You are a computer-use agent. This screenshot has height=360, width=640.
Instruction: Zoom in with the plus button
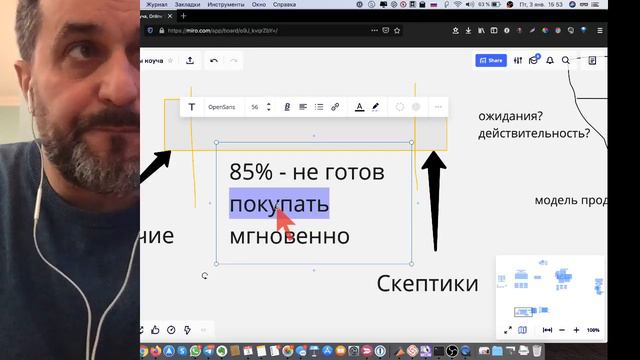click(x=576, y=330)
